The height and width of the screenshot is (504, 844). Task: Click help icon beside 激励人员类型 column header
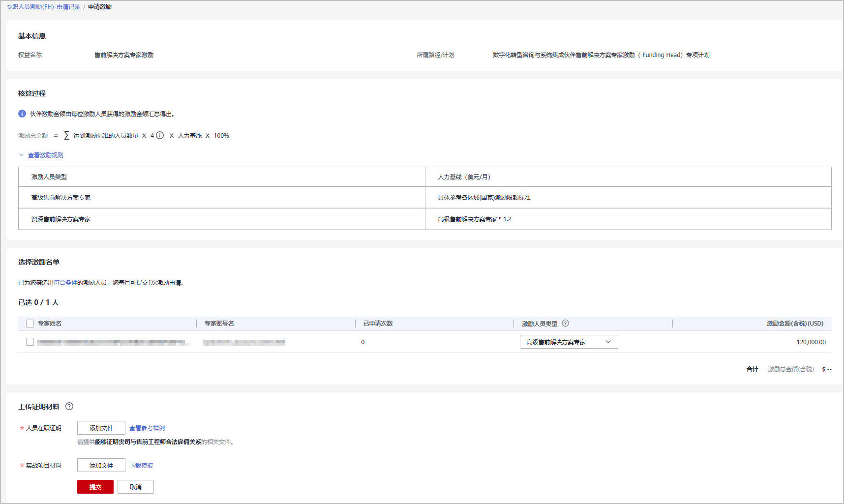[x=565, y=323]
